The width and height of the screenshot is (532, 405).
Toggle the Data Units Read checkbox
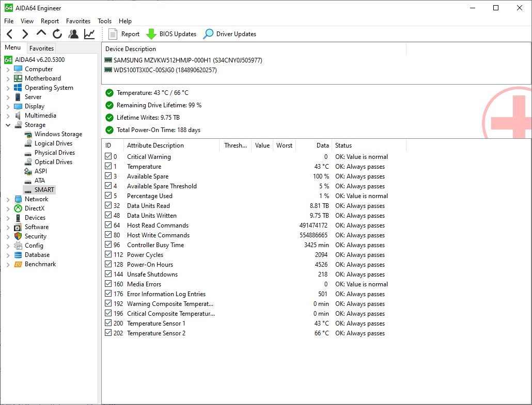(108, 205)
